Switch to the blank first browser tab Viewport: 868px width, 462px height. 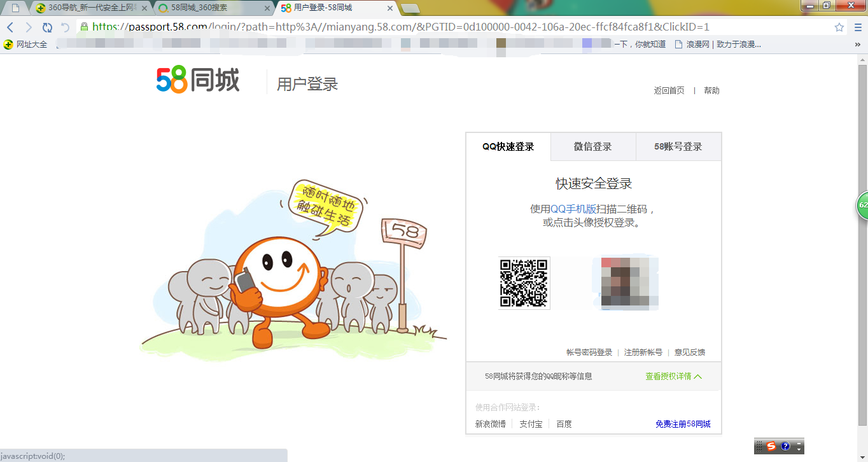pyautogui.click(x=15, y=8)
